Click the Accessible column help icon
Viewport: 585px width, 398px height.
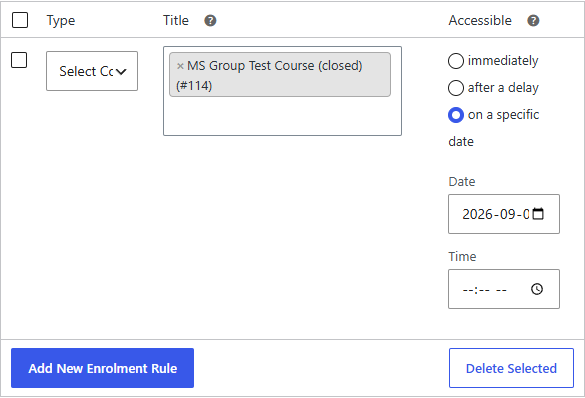[533, 21]
